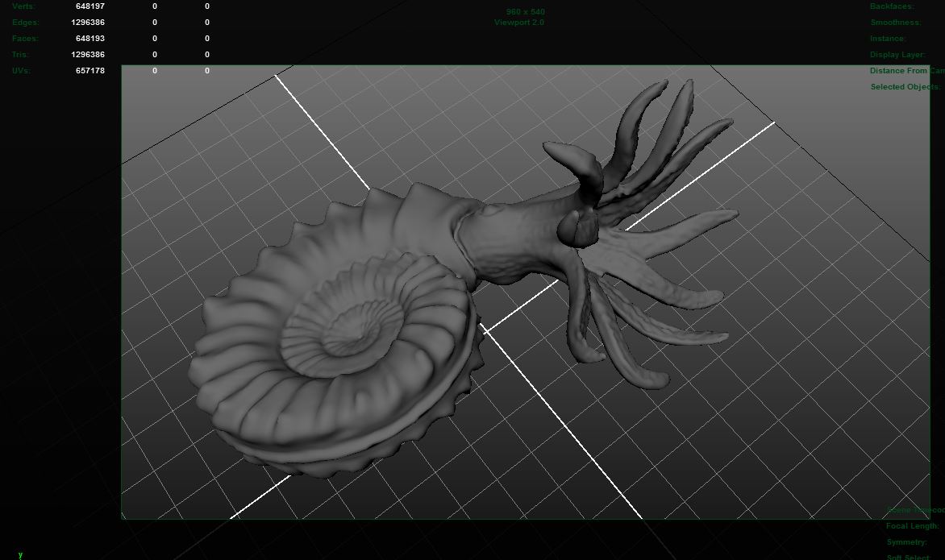The image size is (945, 560).
Task: Click the Verts count value 648197
Action: (90, 6)
